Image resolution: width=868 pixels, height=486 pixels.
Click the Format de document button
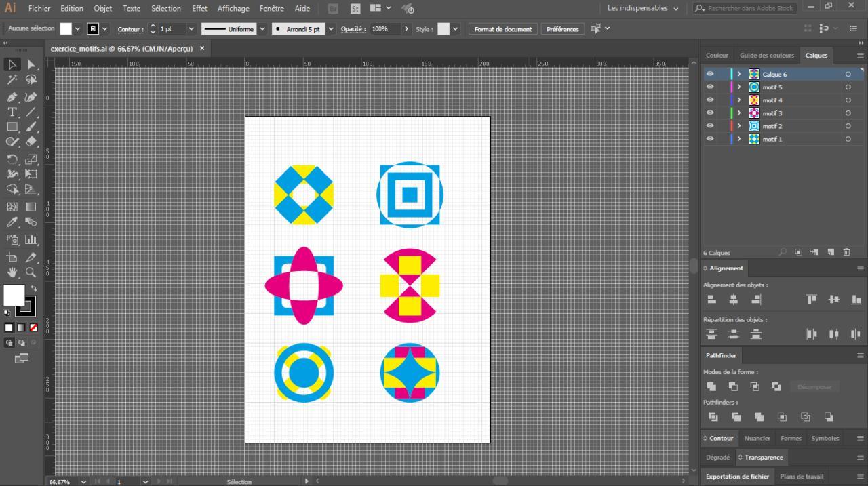point(502,29)
